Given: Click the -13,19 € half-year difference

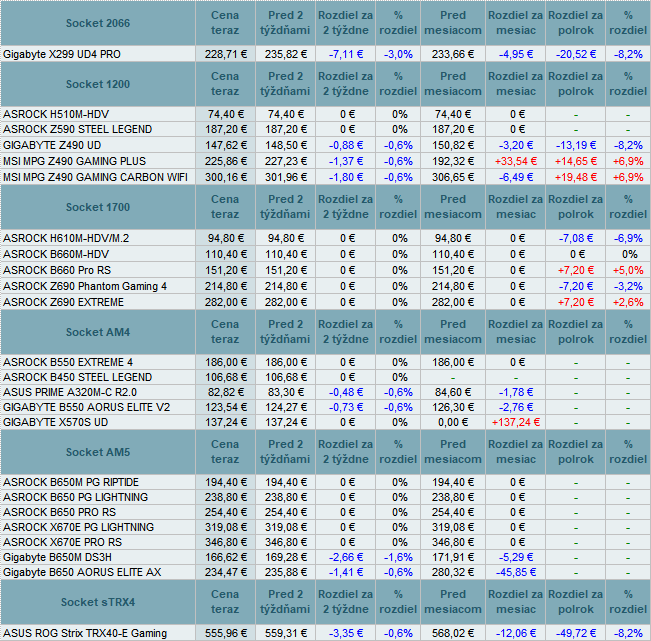Looking at the screenshot, I should pos(576,145).
